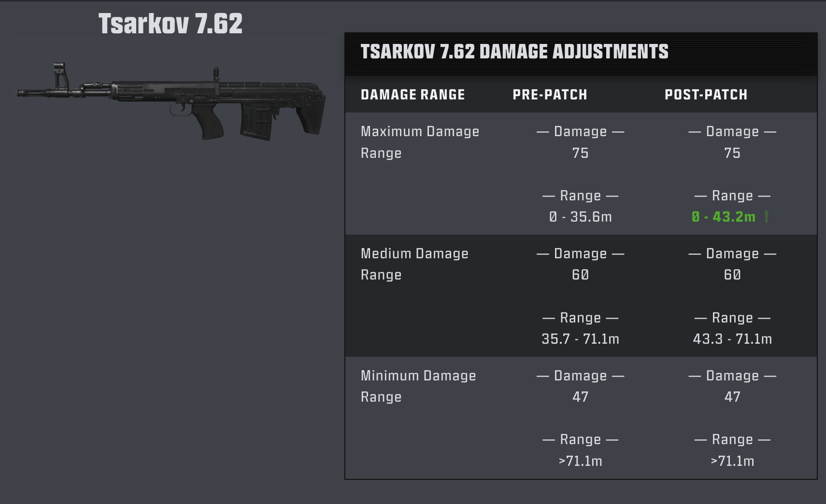Select the Maximum Damage Range row label
The width and height of the screenshot is (826, 504).
pos(420,142)
